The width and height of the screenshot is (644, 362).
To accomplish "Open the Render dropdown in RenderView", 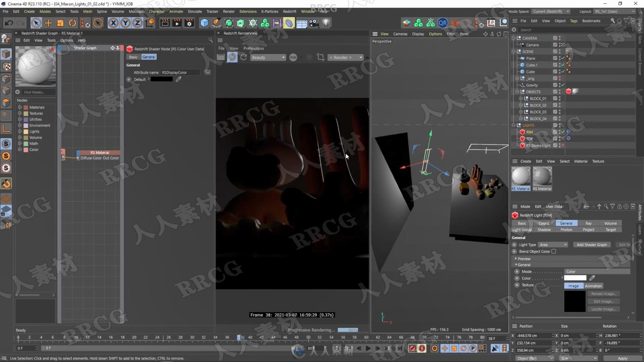I will [x=345, y=57].
